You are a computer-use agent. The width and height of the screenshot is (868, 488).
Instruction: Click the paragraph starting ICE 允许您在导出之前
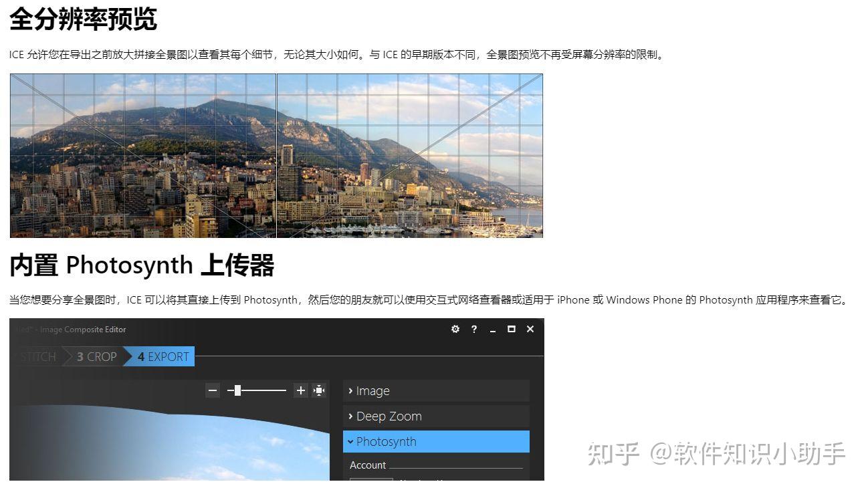pos(338,55)
